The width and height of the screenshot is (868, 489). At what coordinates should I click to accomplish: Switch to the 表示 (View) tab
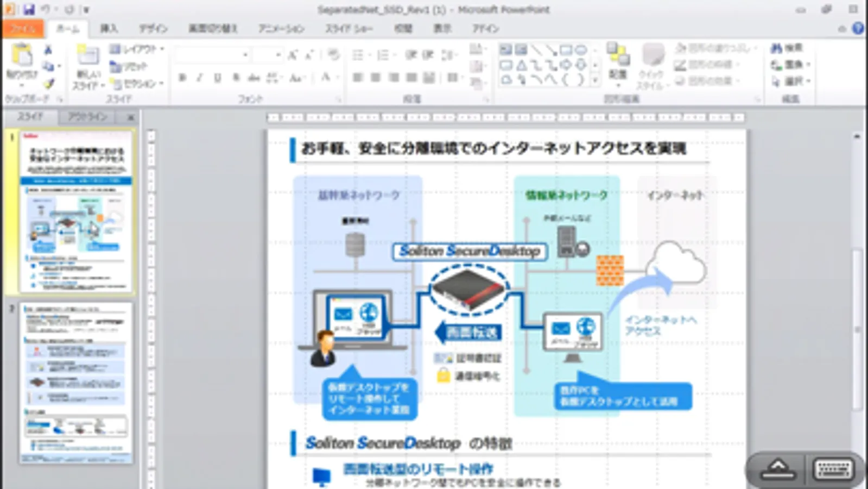(x=442, y=28)
